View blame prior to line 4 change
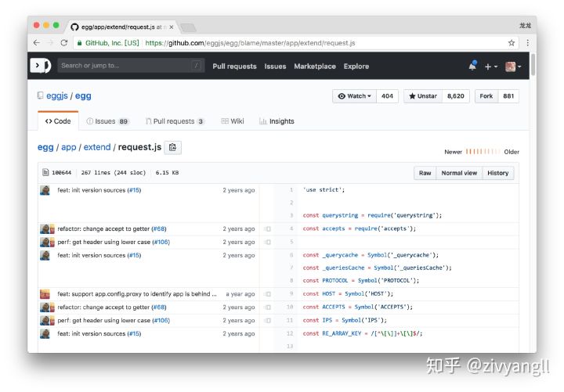Viewport: 564px width, 392px height. (x=267, y=229)
